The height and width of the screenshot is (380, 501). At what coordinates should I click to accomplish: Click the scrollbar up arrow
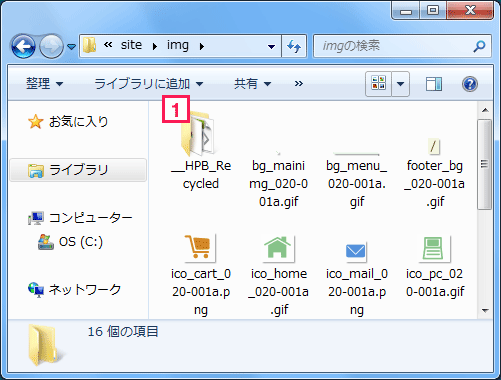click(485, 110)
